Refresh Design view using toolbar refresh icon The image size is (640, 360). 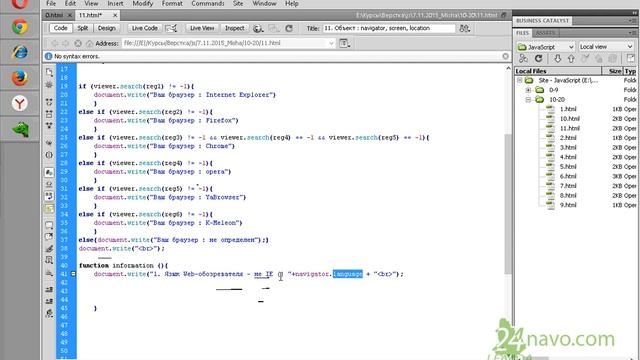pos(289,28)
